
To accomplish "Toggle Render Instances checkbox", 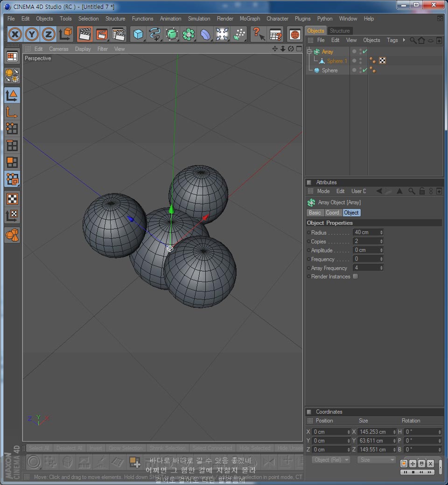I will [x=356, y=276].
